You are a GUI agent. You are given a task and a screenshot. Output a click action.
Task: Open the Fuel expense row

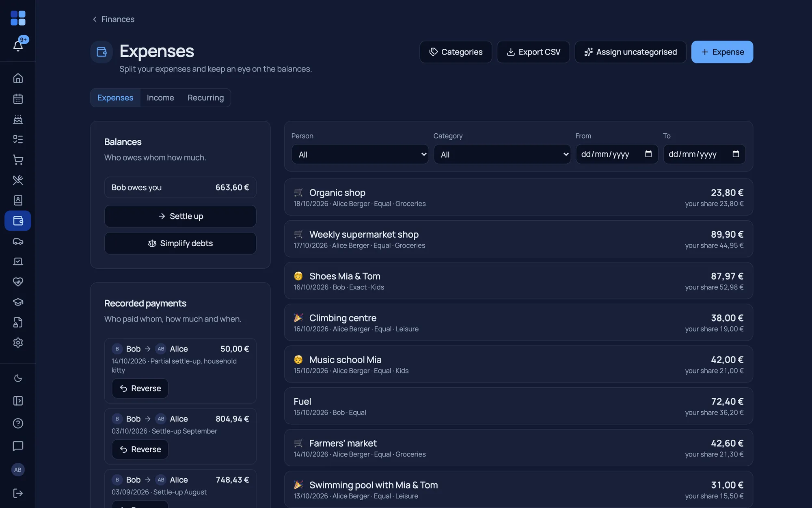pyautogui.click(x=518, y=406)
